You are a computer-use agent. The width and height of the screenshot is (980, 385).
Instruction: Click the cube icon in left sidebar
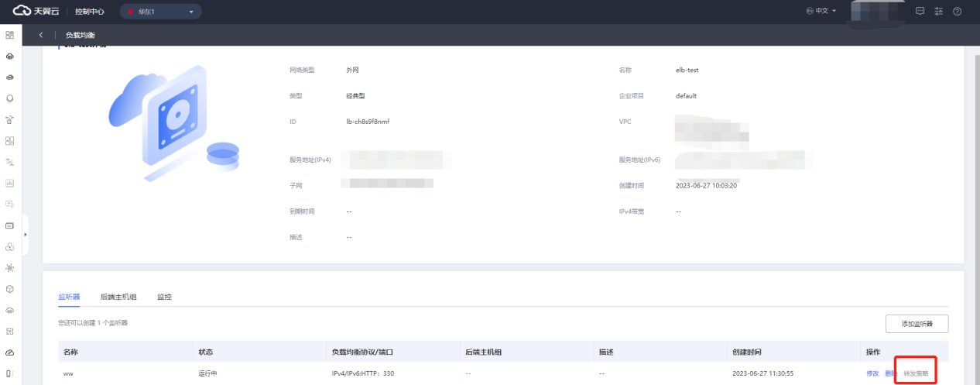pos(10,288)
